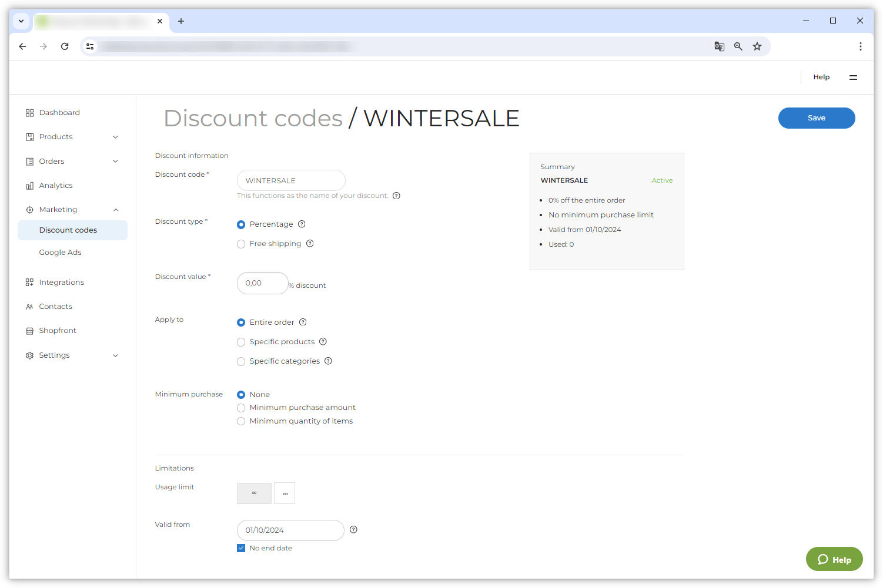Expand the Settings sidebar section
Screen dimensions: 883x588
[116, 355]
